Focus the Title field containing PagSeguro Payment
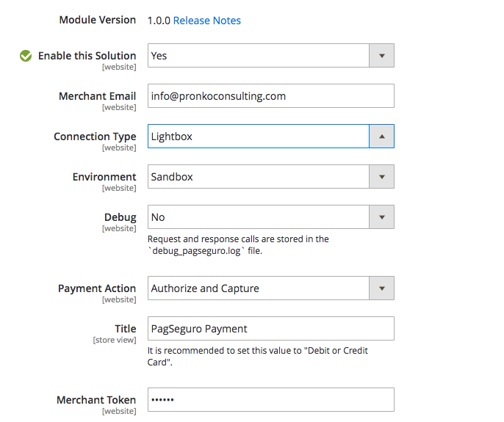This screenshot has width=504, height=422. tap(271, 329)
